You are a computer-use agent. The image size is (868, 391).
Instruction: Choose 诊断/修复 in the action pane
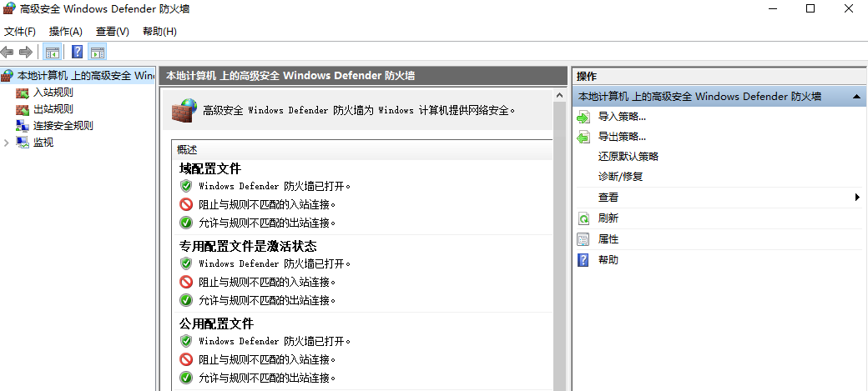click(621, 177)
